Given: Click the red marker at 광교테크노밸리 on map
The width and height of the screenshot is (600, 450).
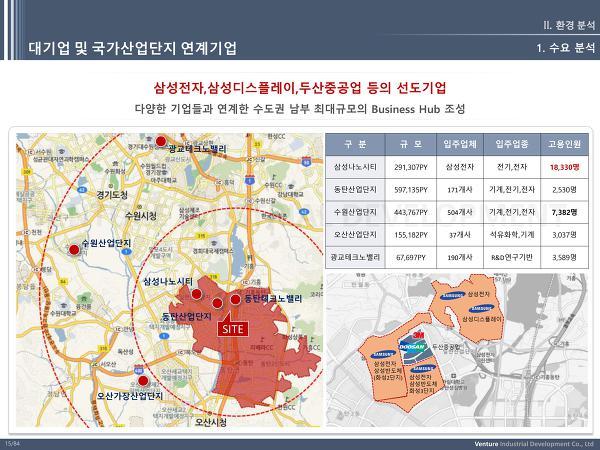Looking at the screenshot, I should point(161,141).
